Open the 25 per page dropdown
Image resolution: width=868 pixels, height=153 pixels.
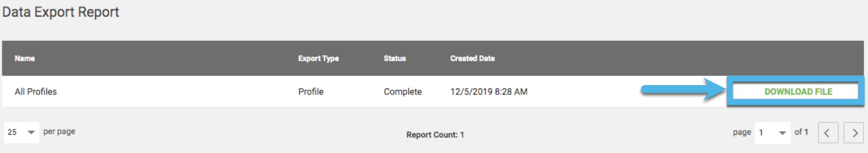22,132
